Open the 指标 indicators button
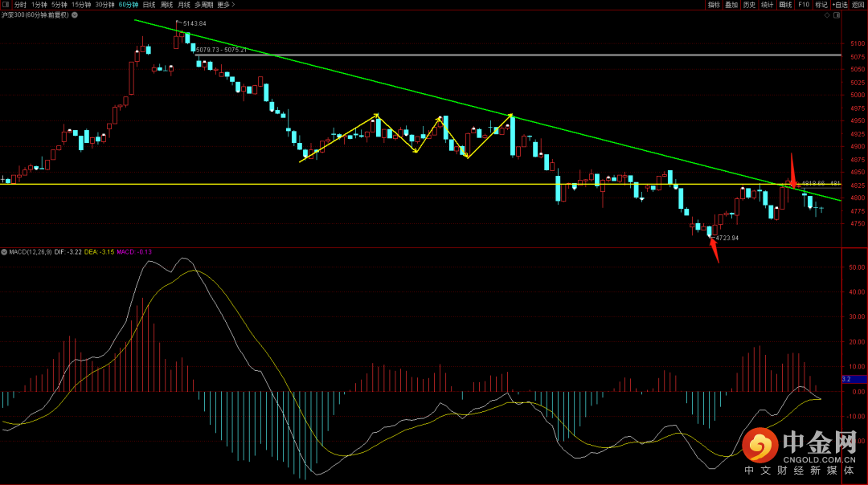The width and height of the screenshot is (868, 485). tap(714, 5)
